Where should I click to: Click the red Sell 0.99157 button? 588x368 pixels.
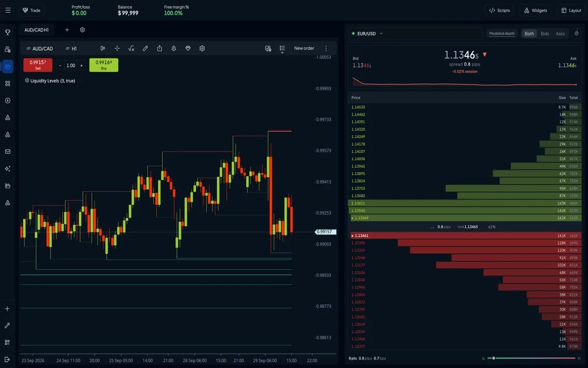click(38, 65)
